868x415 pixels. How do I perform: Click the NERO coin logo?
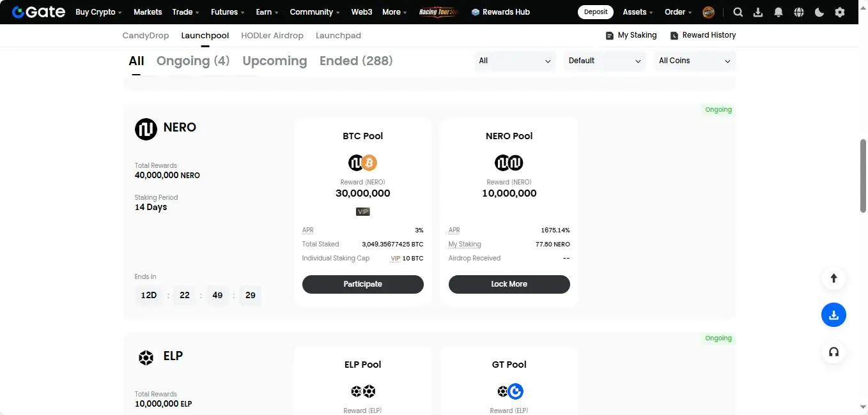pos(146,129)
